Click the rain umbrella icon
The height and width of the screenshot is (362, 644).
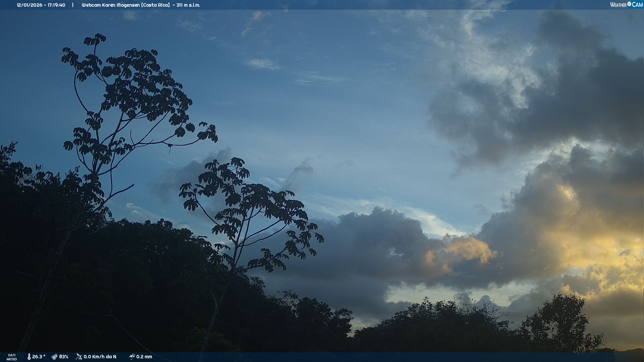click(132, 357)
